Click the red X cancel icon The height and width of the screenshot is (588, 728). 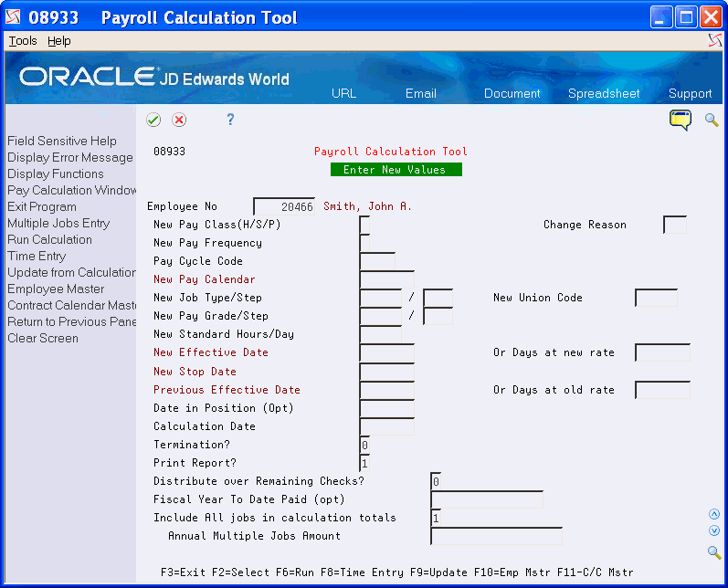[x=179, y=120]
